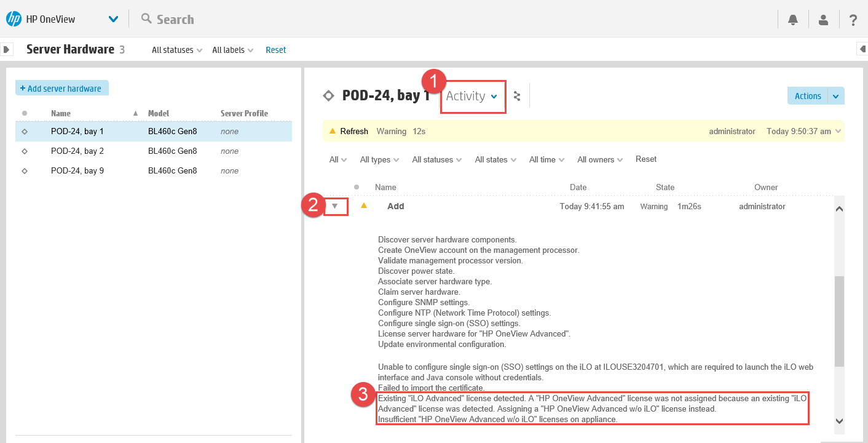868x443 pixels.
Task: Click the Add activity name
Action: 396,207
